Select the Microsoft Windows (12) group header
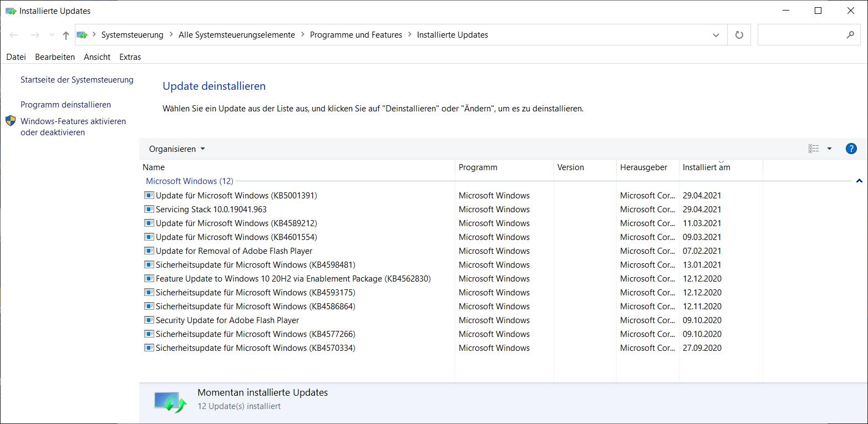868x424 pixels. click(190, 181)
